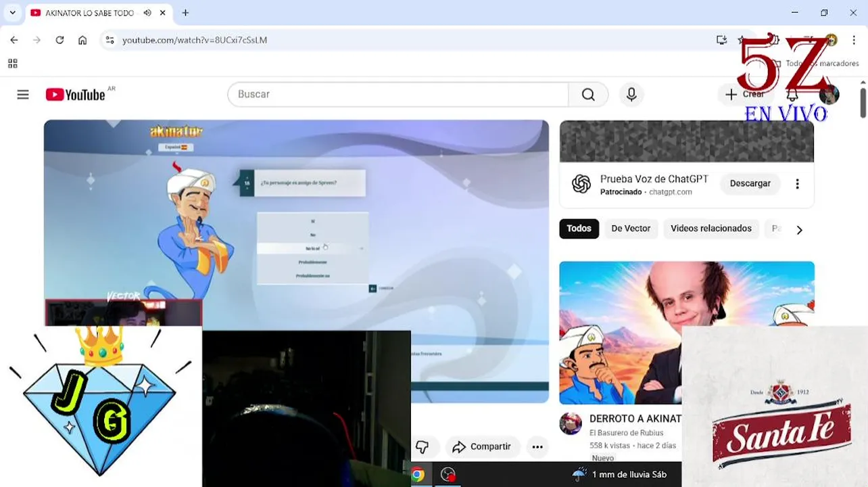Open the Chrome apps grid
This screenshot has width=868, height=487.
pyautogui.click(x=12, y=64)
